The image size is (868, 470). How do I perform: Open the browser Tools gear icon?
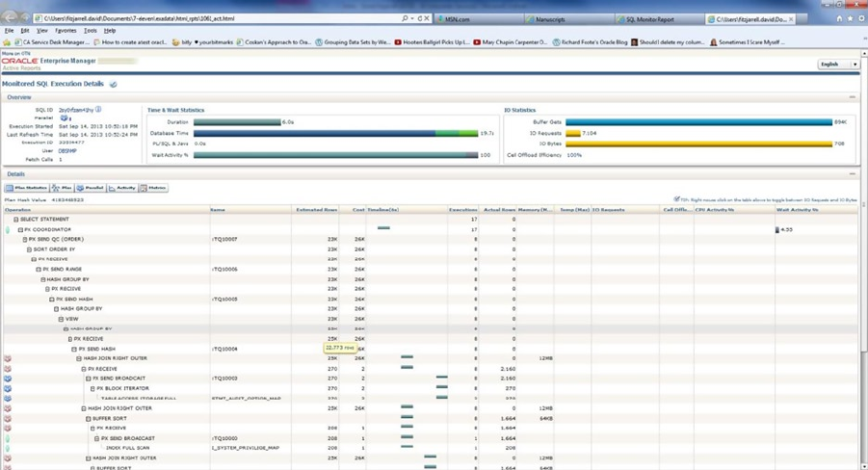861,18
